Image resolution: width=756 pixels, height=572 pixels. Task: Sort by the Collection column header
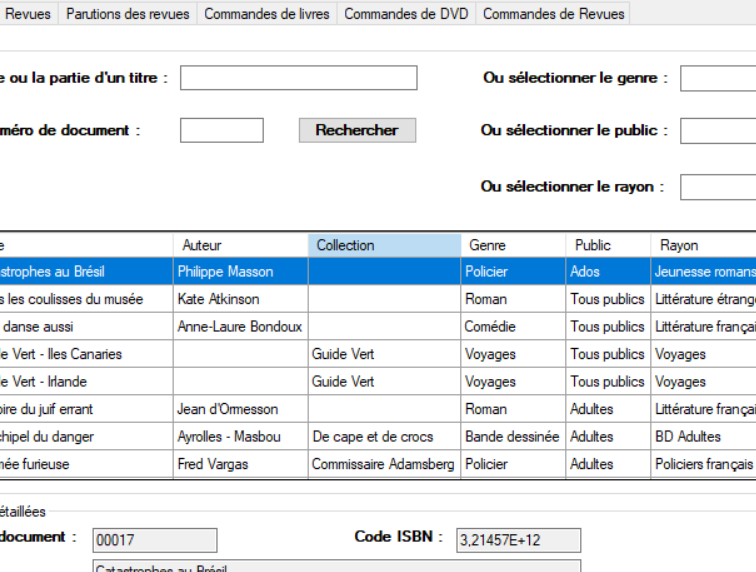tap(384, 245)
